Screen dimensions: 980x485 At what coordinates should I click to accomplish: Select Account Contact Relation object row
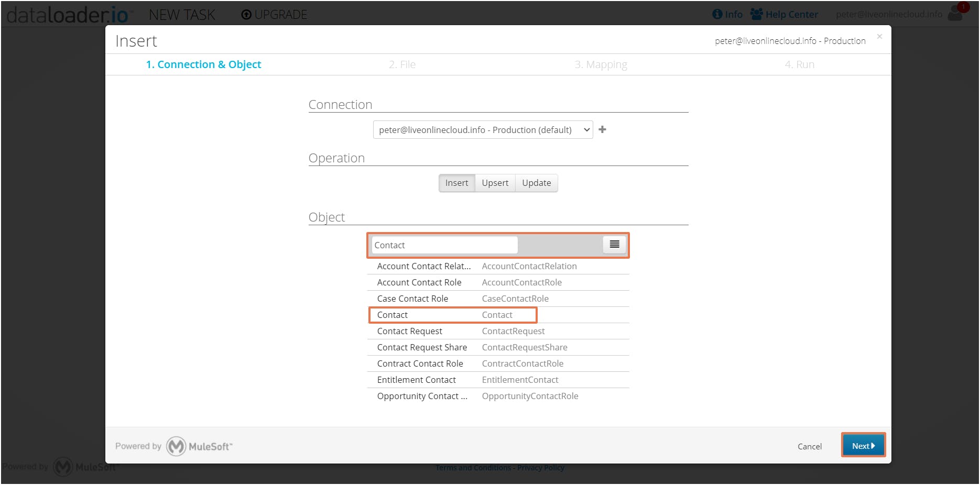point(498,266)
